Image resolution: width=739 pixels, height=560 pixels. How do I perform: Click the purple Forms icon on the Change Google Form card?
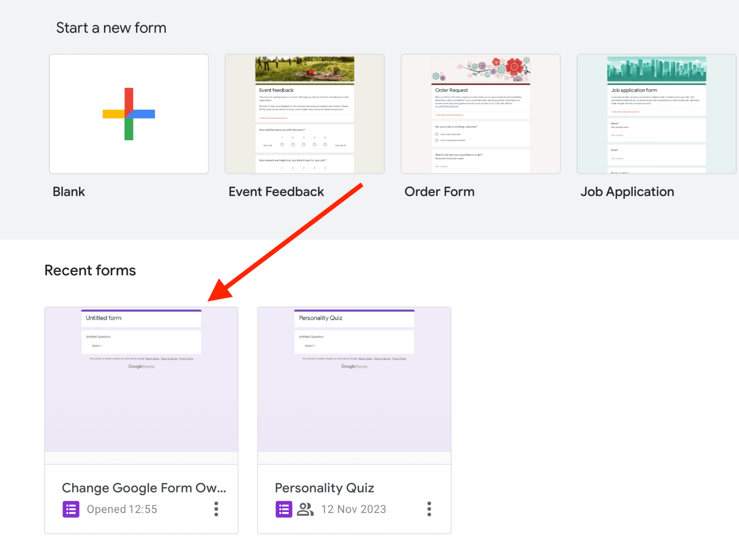click(70, 509)
